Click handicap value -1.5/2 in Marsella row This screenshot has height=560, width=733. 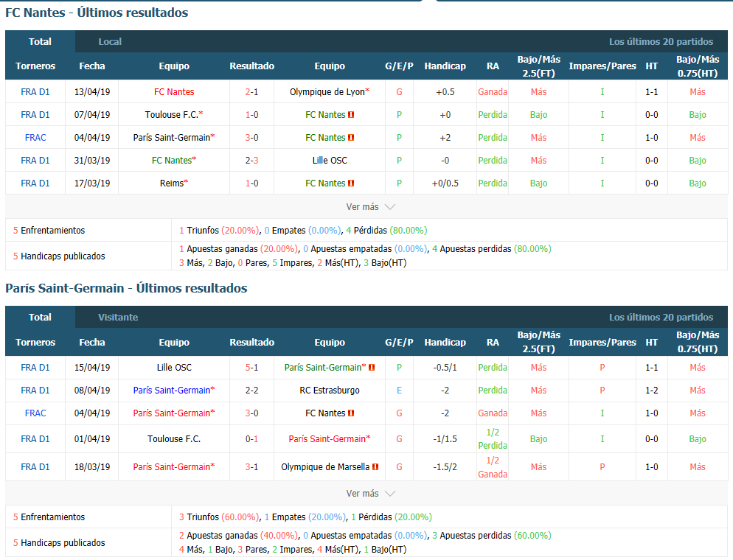coord(445,467)
